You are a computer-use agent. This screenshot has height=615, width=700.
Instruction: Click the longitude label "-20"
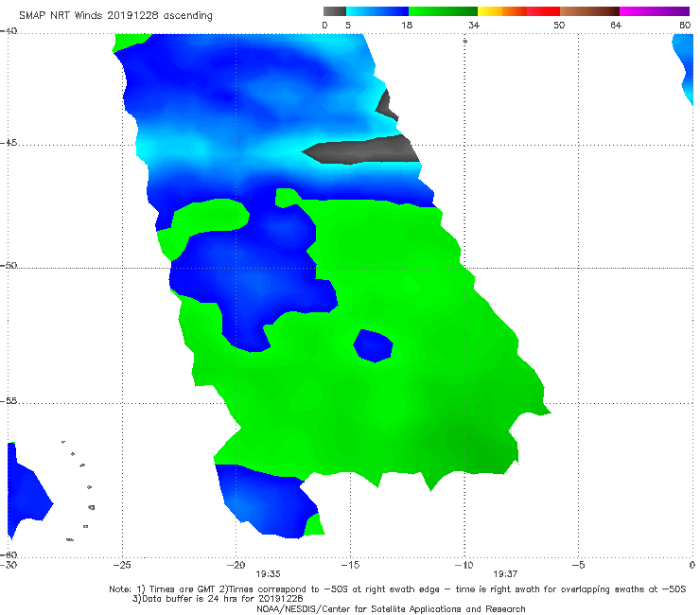click(236, 565)
